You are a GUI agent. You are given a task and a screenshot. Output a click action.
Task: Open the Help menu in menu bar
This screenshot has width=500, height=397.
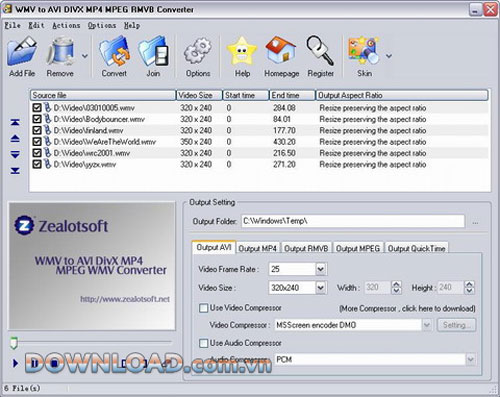(x=132, y=25)
